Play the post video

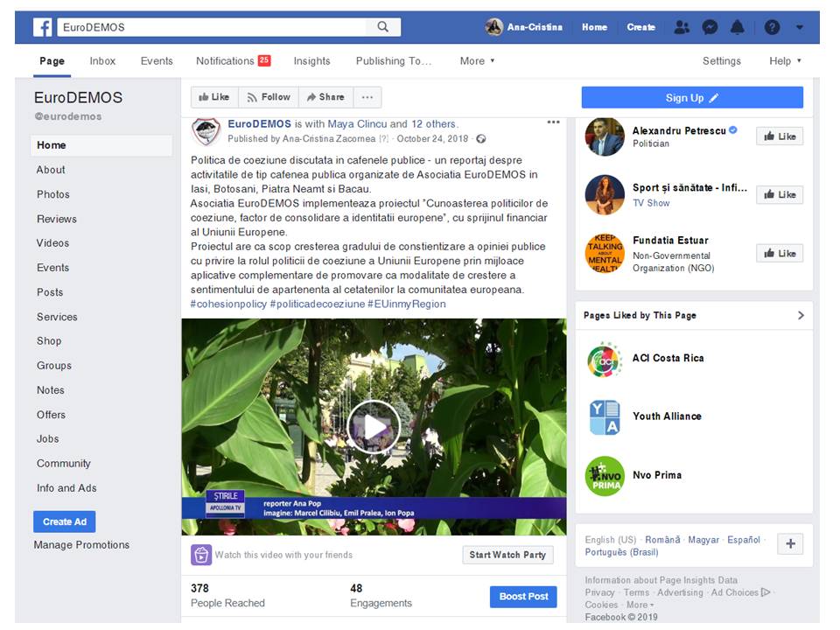pyautogui.click(x=374, y=427)
